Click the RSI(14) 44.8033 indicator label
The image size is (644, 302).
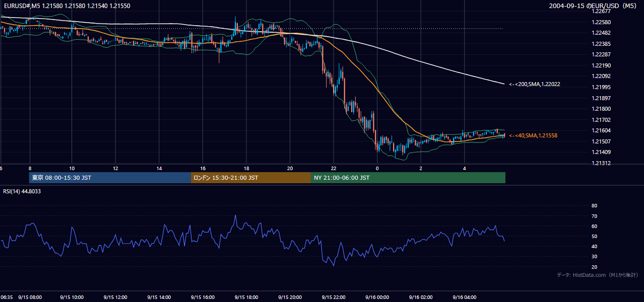tap(22, 191)
